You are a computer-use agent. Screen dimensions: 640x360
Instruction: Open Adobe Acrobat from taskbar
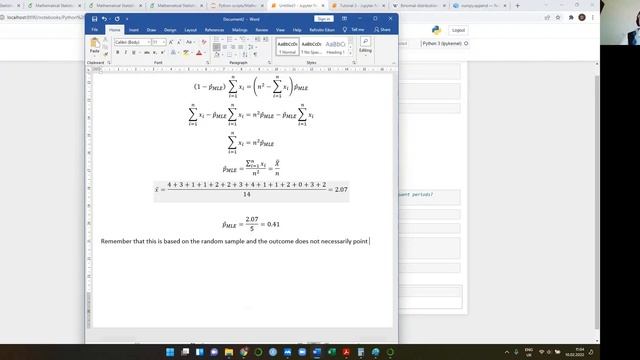[346, 352]
